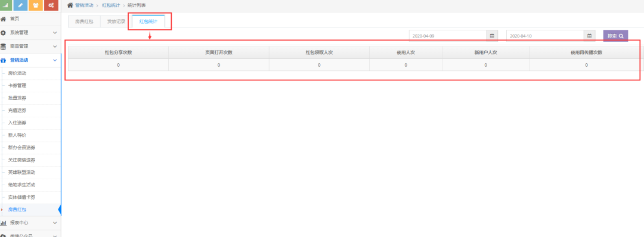Open 新人特价 in the sidebar
Image resolution: width=644 pixels, height=237 pixels.
point(17,135)
